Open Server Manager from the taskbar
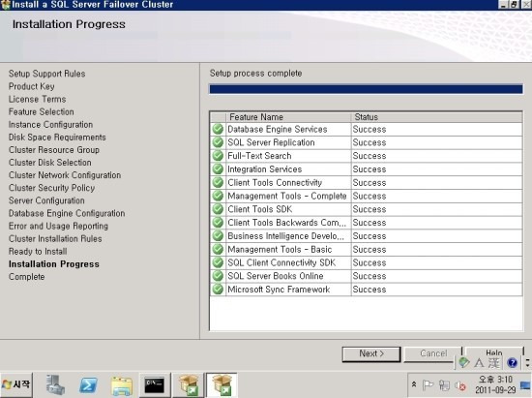532x398 pixels. pyautogui.click(x=55, y=385)
